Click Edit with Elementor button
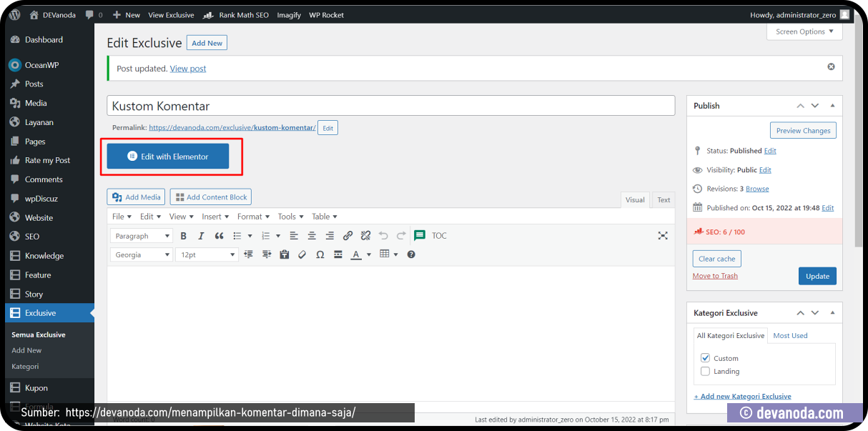The width and height of the screenshot is (868, 431). pyautogui.click(x=168, y=157)
